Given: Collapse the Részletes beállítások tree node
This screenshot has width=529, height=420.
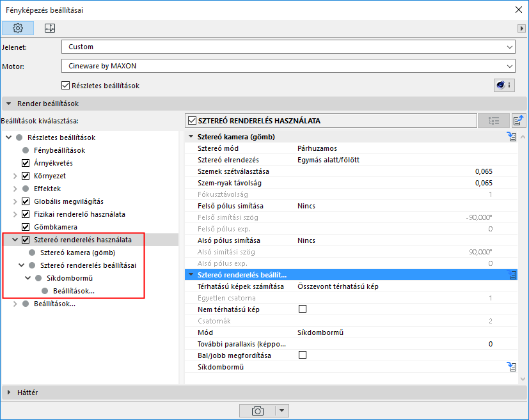Looking at the screenshot, I should (9, 137).
